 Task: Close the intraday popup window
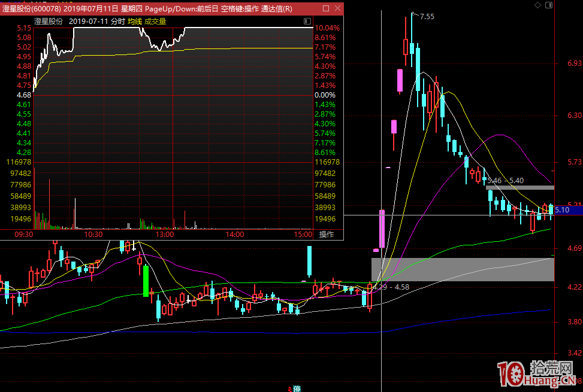tap(337, 9)
